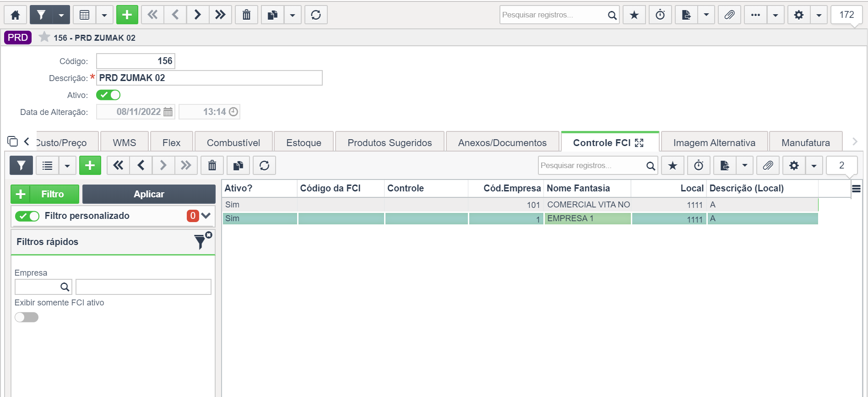Expand the Filtro personalizado chevron

tap(206, 216)
